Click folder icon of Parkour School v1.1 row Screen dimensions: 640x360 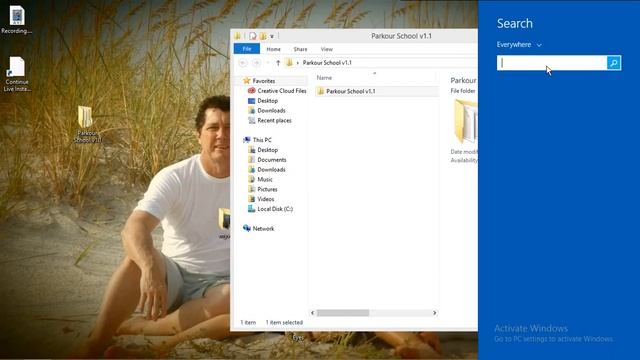click(x=320, y=91)
